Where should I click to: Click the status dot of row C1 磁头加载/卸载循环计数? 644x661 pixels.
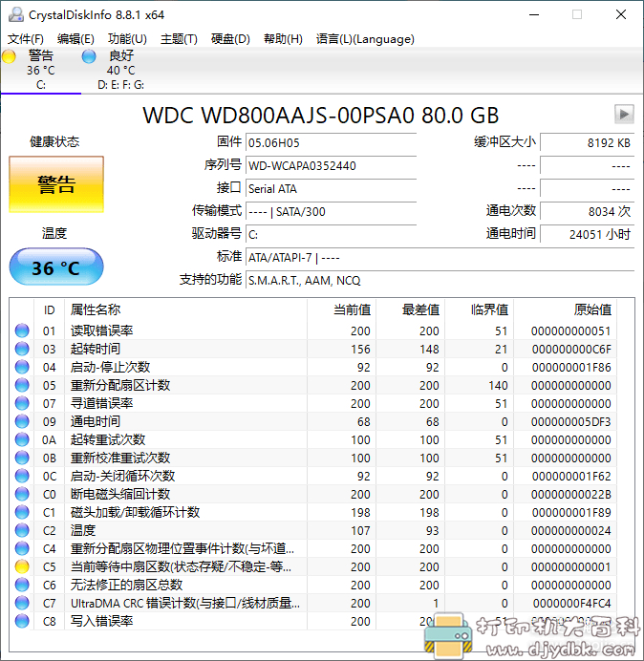click(22, 512)
